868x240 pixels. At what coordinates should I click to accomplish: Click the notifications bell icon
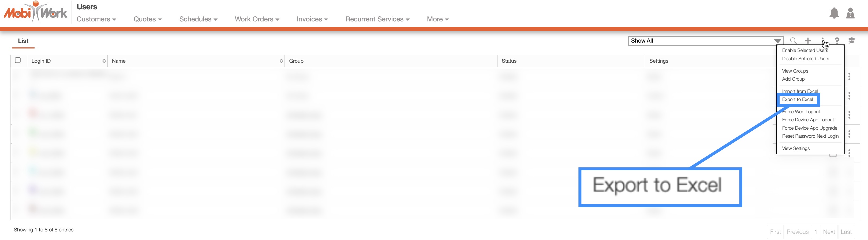pyautogui.click(x=834, y=13)
